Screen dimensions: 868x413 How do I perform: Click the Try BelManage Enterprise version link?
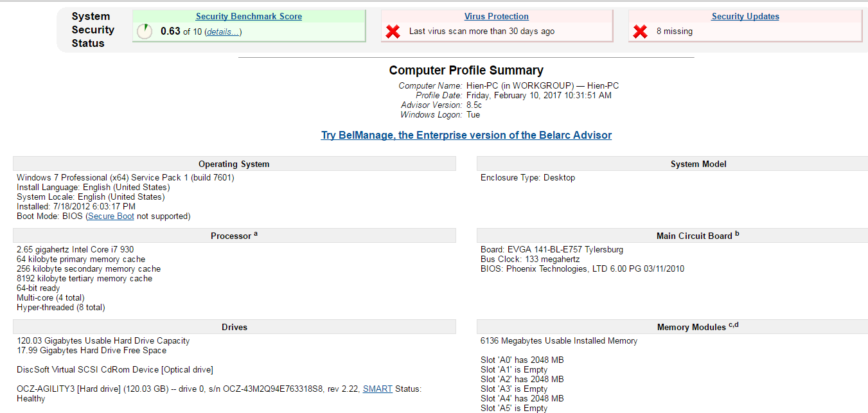pyautogui.click(x=466, y=135)
